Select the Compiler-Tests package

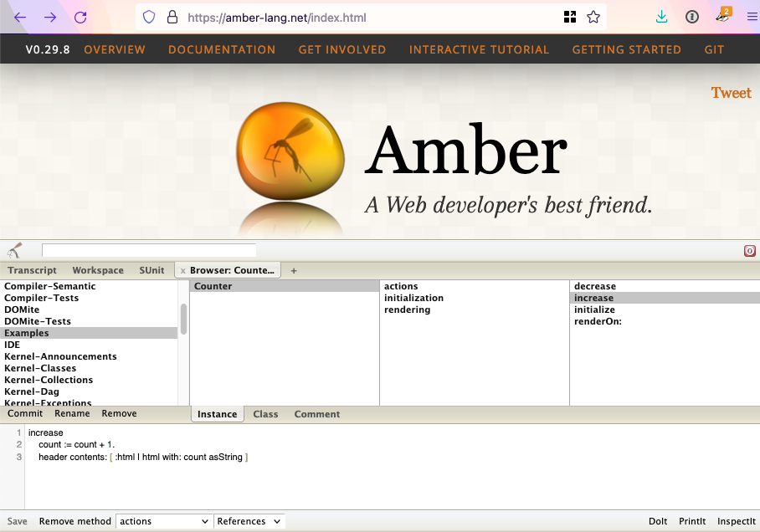(89, 298)
